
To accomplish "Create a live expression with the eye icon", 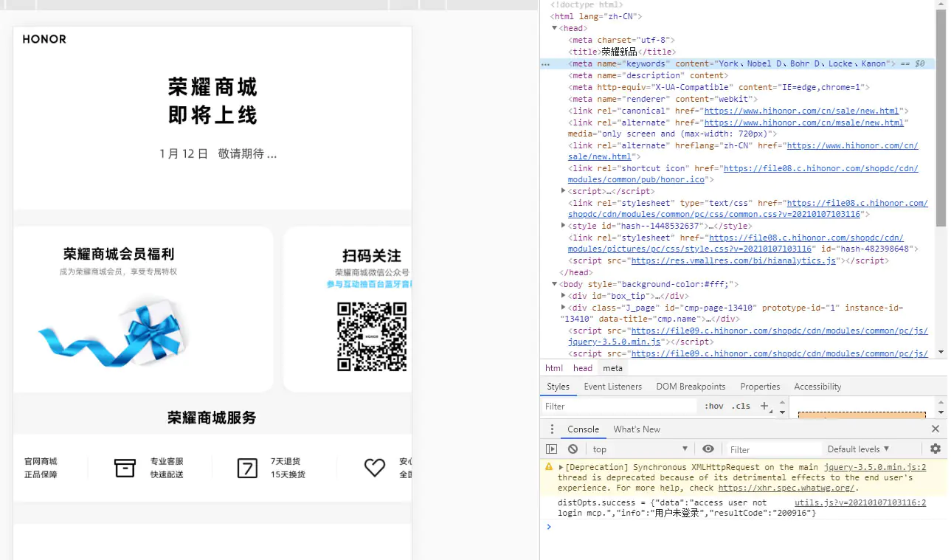I will pyautogui.click(x=708, y=449).
